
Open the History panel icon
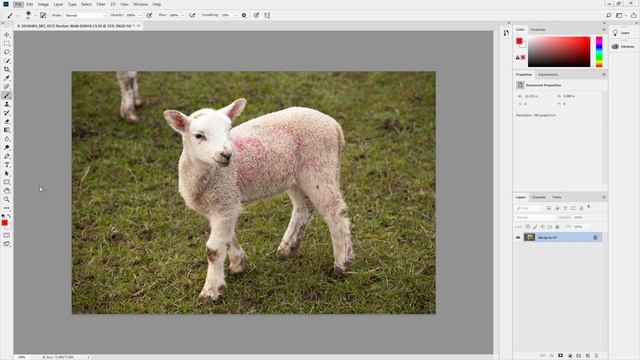click(506, 33)
